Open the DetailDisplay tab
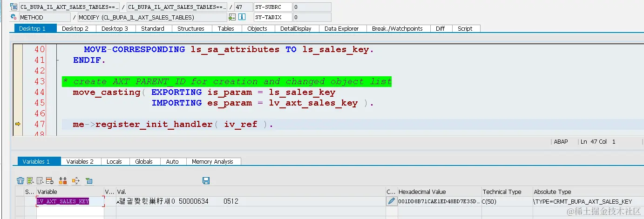Image resolution: width=644 pixels, height=219 pixels. (x=296, y=28)
